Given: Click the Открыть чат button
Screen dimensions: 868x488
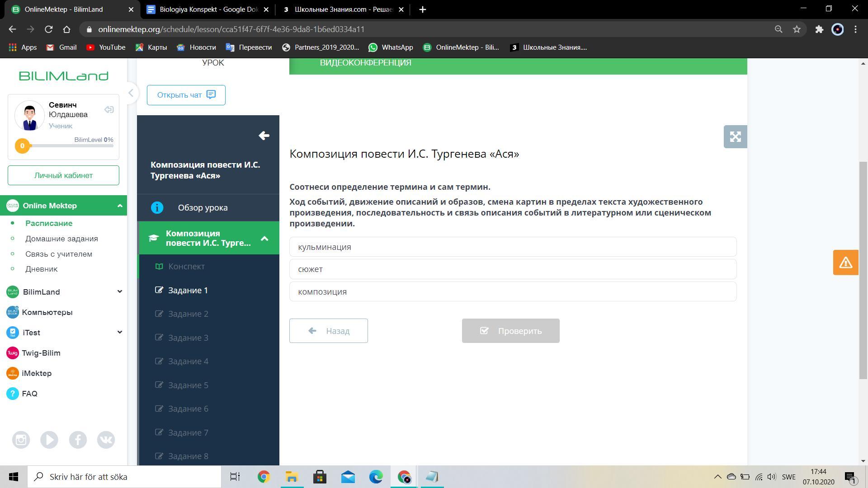Looking at the screenshot, I should click(186, 95).
